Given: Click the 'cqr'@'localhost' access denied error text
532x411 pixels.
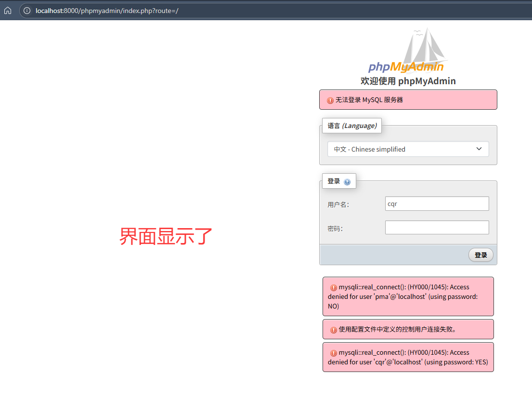Looking at the screenshot, I should point(408,357).
